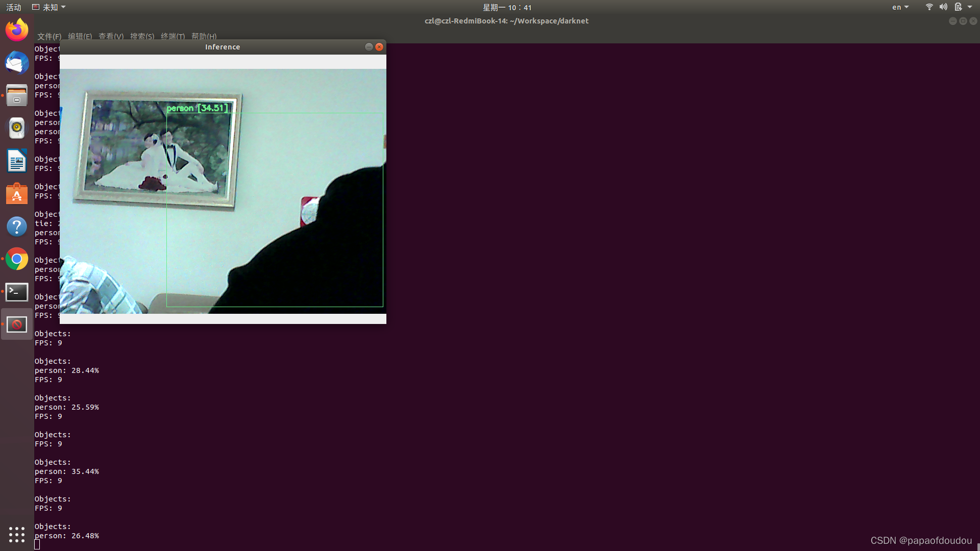Click inside the Inference video frame
This screenshot has width=980, height=551.
223,191
